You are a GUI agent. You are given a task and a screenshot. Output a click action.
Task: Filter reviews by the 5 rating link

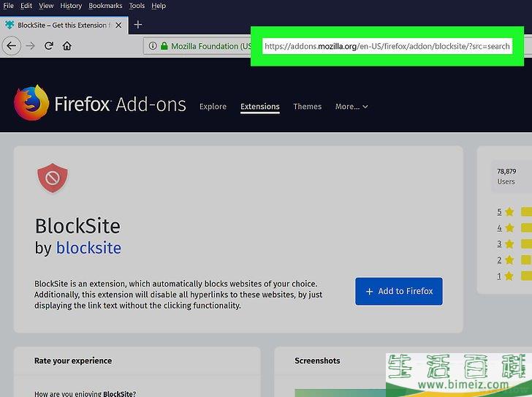coord(499,212)
